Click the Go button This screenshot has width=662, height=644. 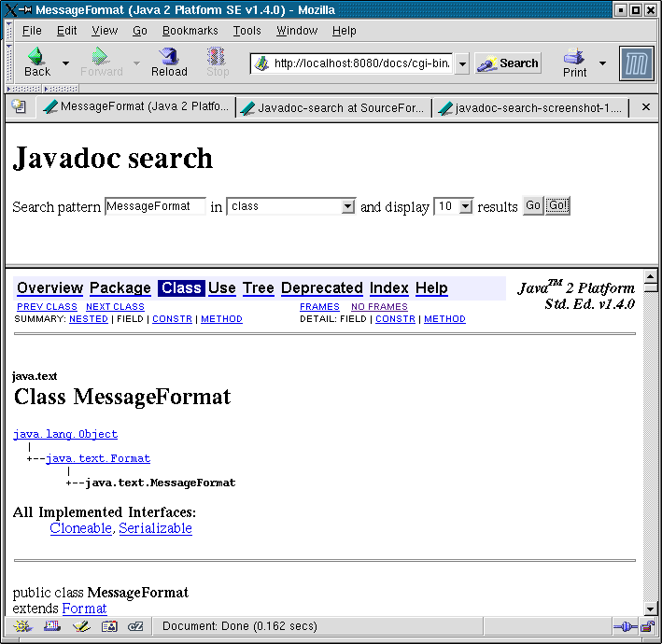(x=533, y=205)
